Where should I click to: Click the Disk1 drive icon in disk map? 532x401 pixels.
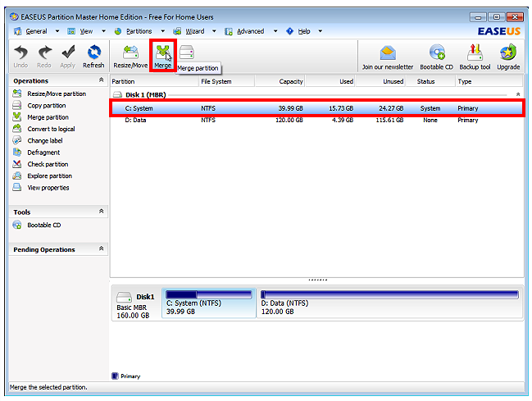click(124, 297)
